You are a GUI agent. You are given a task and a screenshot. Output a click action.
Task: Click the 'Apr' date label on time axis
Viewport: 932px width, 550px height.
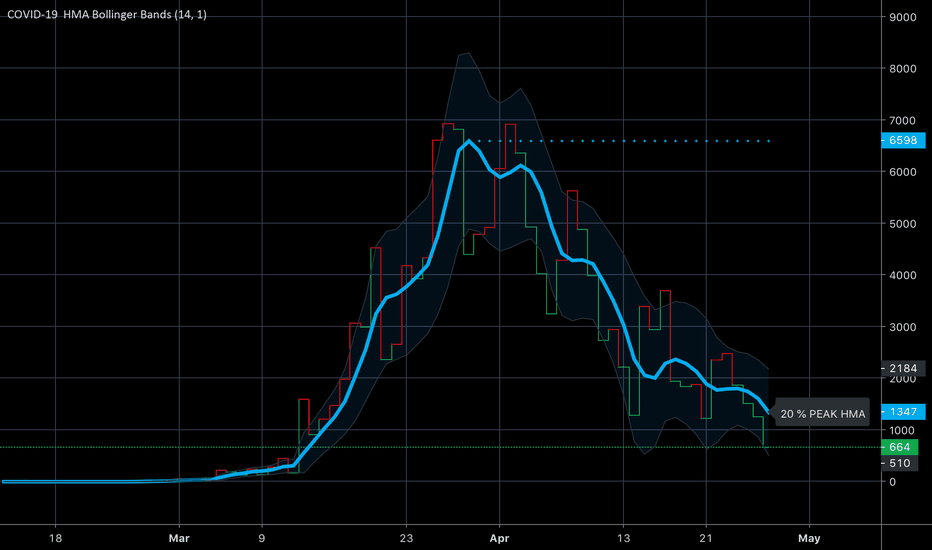(x=499, y=538)
